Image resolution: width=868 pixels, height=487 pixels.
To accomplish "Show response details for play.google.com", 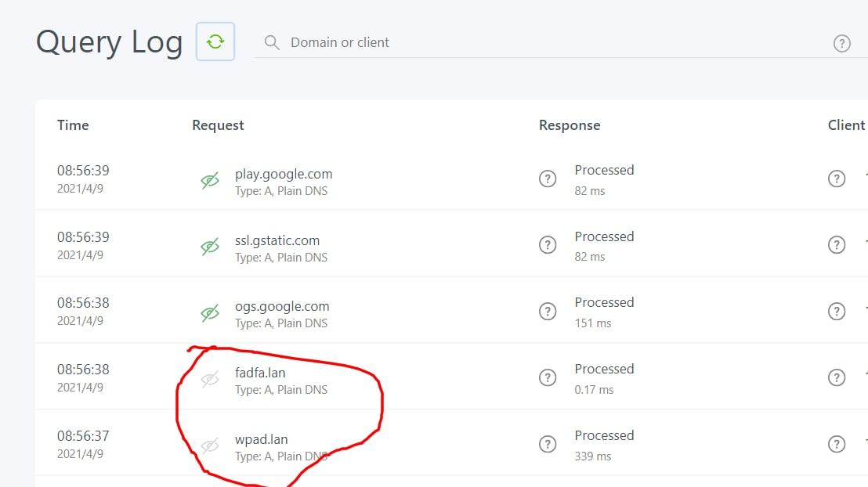I will (x=548, y=179).
